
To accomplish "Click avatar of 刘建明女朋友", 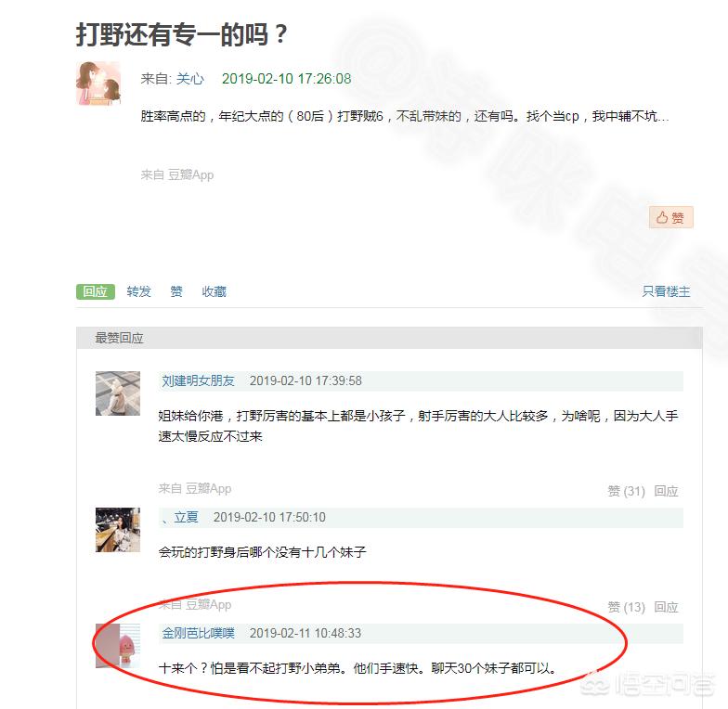I will coord(118,393).
